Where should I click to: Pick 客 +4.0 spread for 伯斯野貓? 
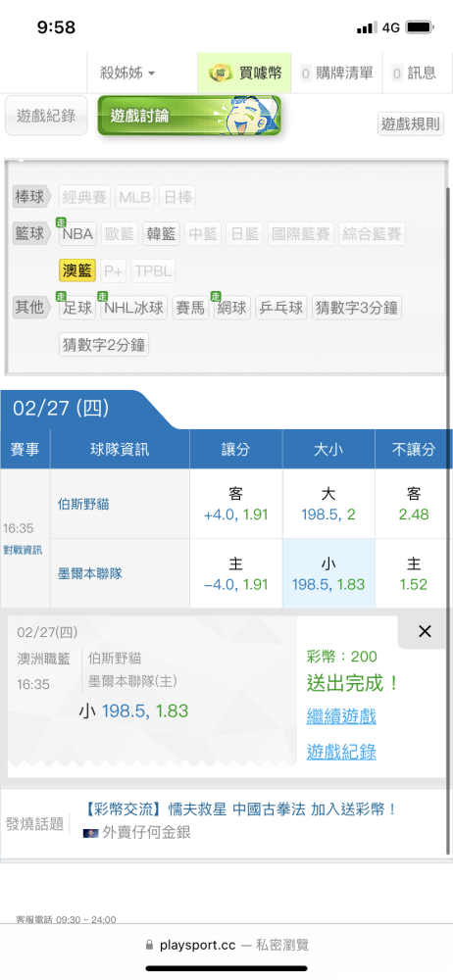236,504
